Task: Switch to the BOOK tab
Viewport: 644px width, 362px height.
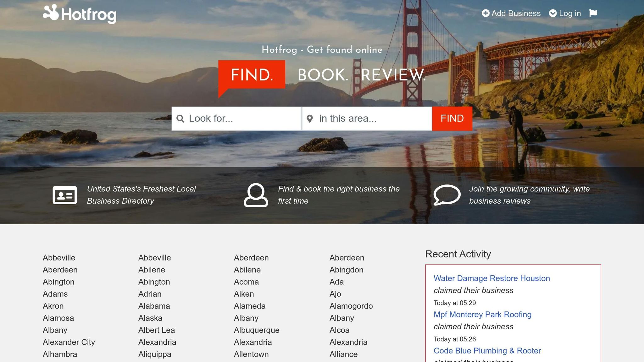Action: [x=323, y=75]
